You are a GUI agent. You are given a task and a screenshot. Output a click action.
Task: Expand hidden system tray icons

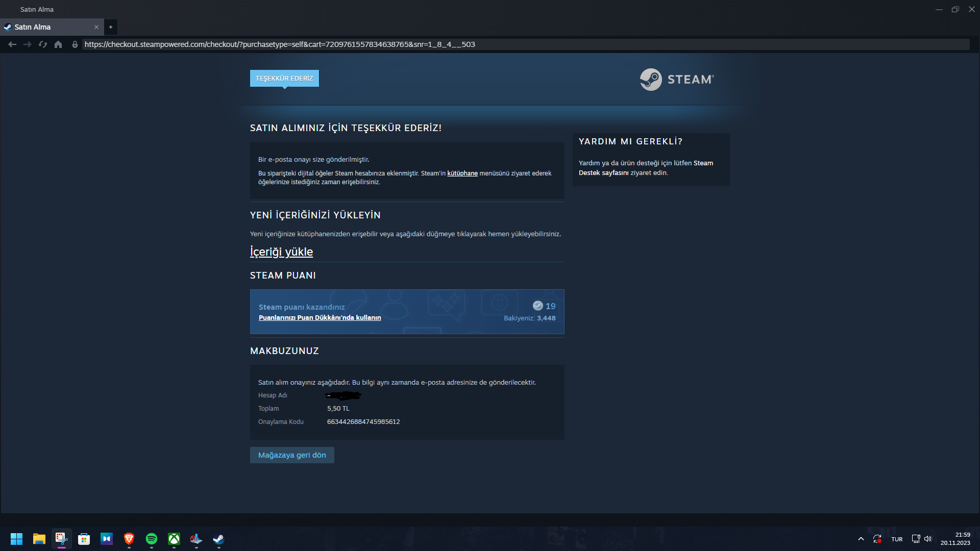(861, 539)
